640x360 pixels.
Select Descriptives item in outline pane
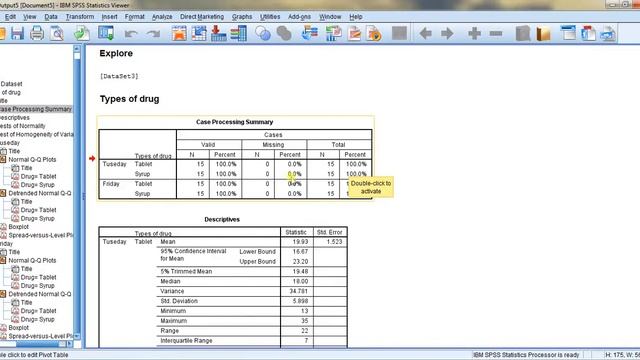click(x=15, y=118)
